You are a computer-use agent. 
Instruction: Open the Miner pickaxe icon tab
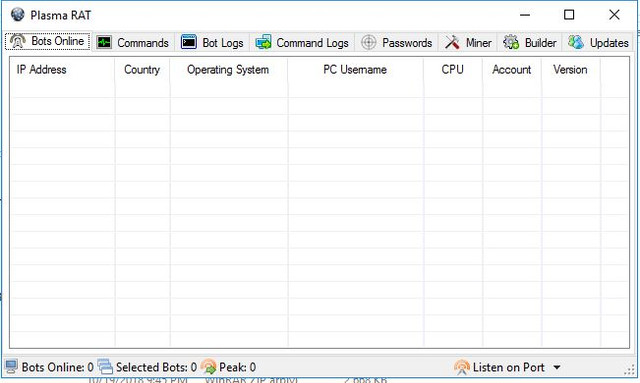(468, 42)
